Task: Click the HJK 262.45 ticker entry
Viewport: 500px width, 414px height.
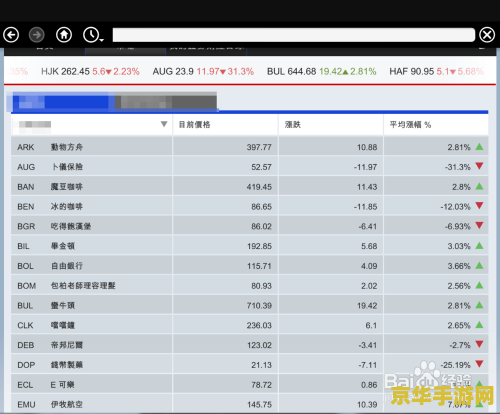Action: click(x=90, y=71)
